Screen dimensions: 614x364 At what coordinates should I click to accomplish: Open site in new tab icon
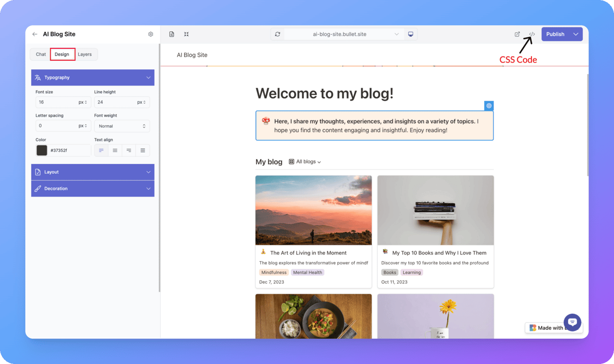(x=517, y=34)
